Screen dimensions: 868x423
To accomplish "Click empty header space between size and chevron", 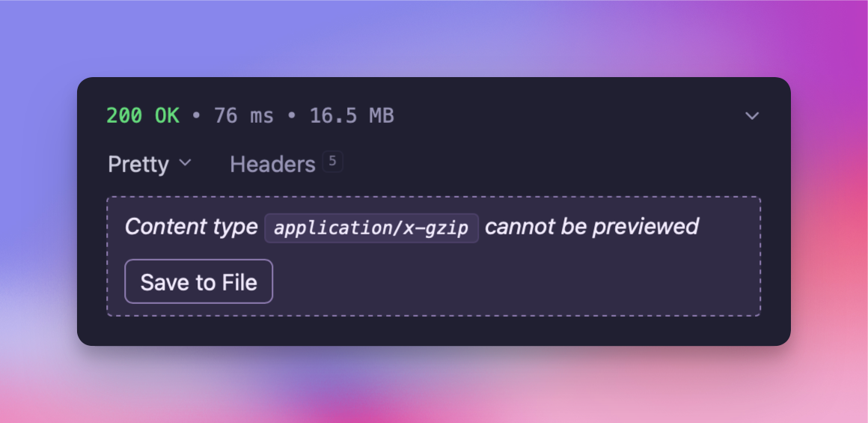I will (x=569, y=116).
